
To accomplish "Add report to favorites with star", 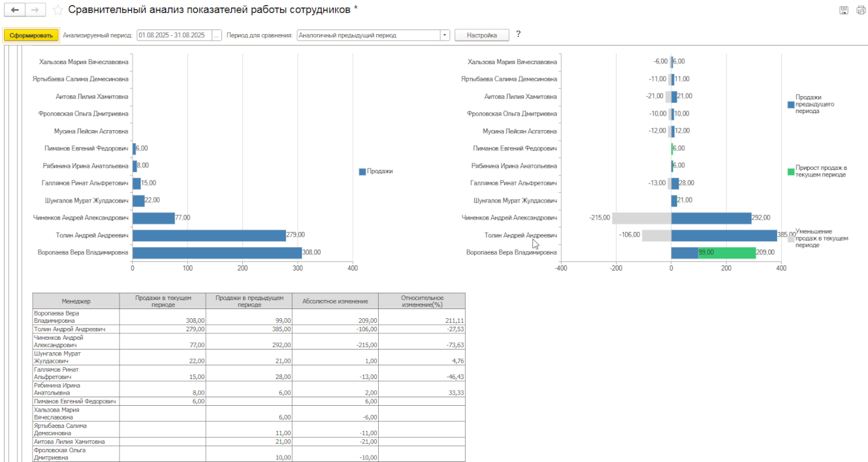I will click(x=58, y=10).
